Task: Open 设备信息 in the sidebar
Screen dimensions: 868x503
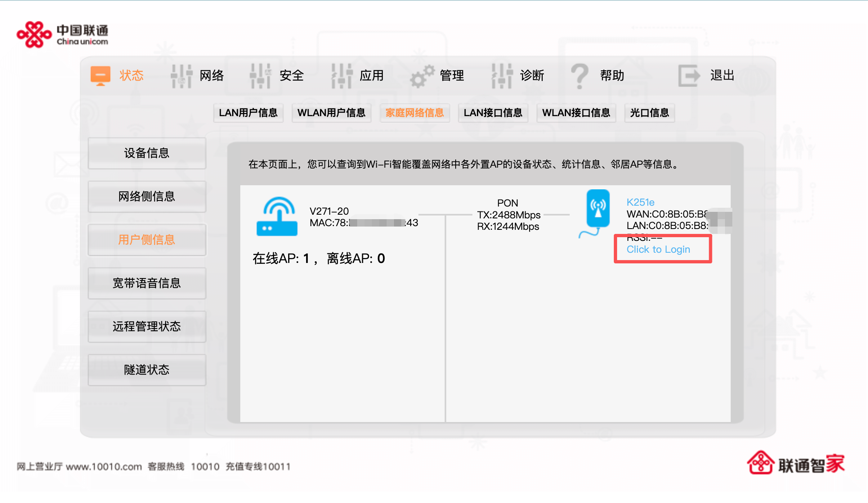Action: coord(147,153)
